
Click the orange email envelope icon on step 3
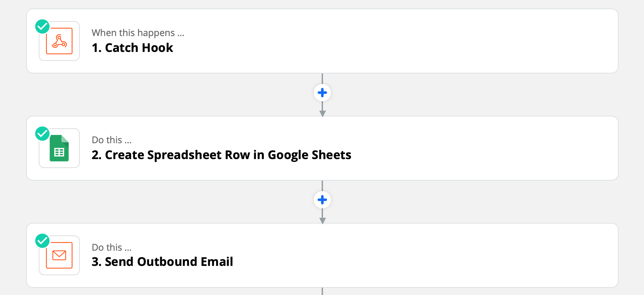click(x=59, y=255)
